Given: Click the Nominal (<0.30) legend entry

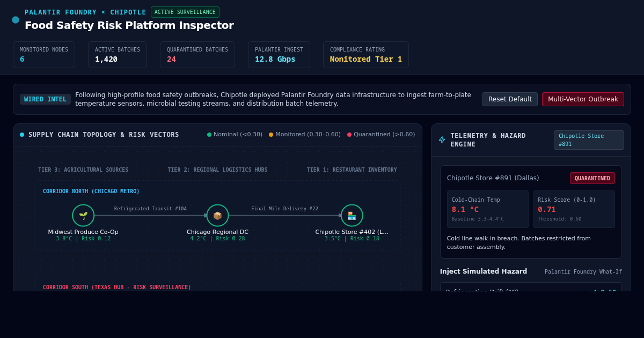Looking at the screenshot, I should [235, 135].
